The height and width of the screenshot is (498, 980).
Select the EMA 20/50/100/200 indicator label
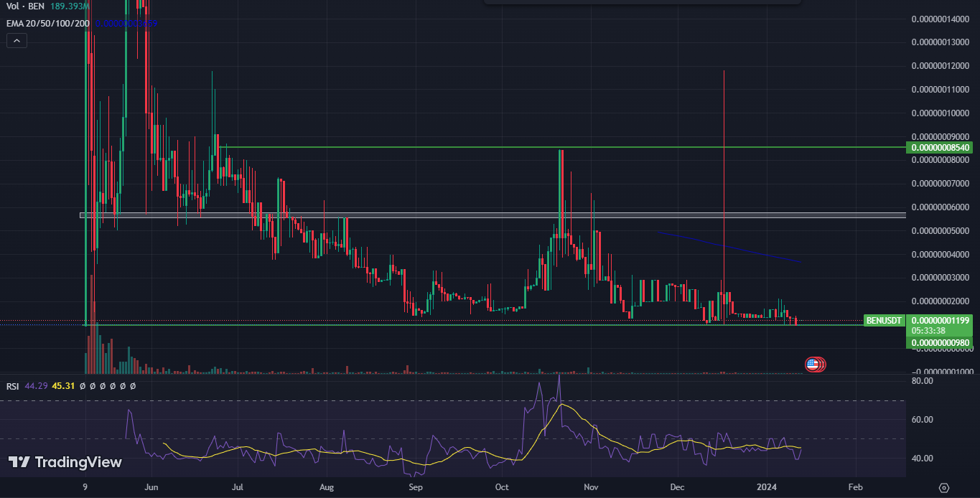[48, 24]
